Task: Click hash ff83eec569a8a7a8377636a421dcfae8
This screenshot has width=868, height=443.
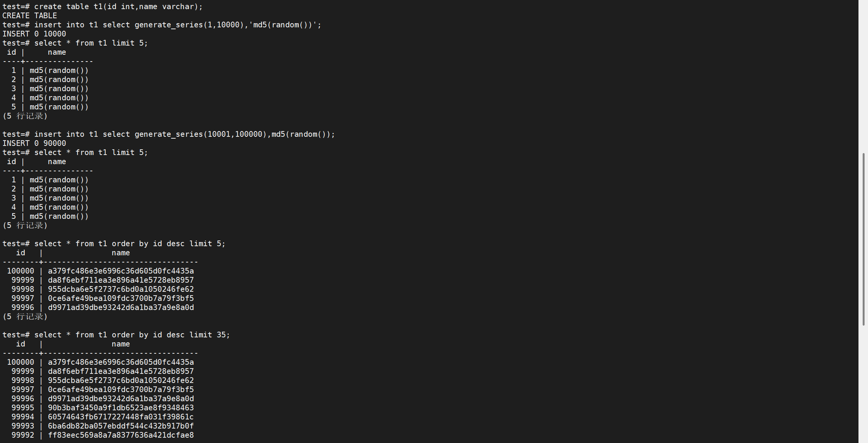Action: (121, 435)
